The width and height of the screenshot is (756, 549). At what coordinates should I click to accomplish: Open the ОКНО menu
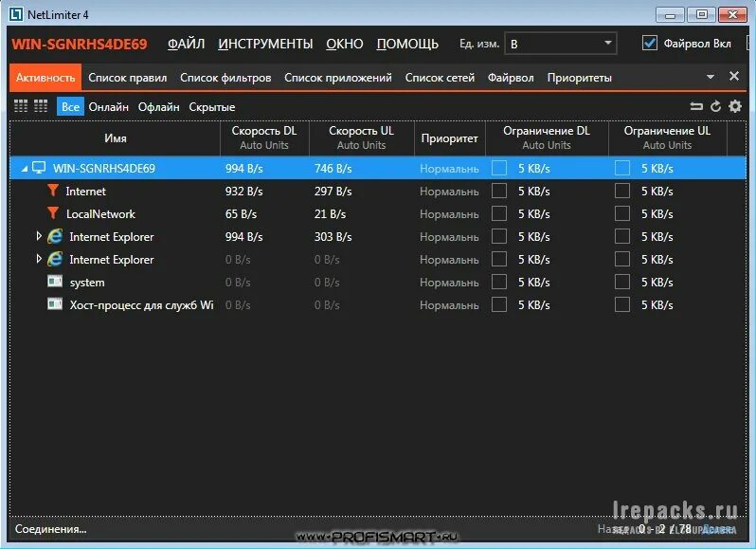345,44
